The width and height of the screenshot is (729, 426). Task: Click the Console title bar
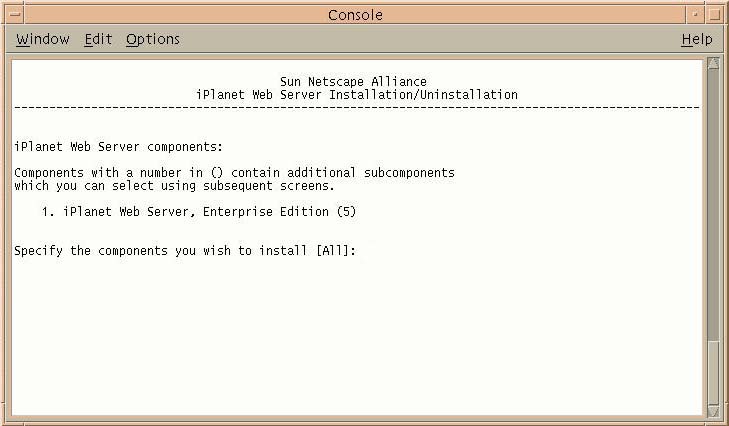point(355,14)
